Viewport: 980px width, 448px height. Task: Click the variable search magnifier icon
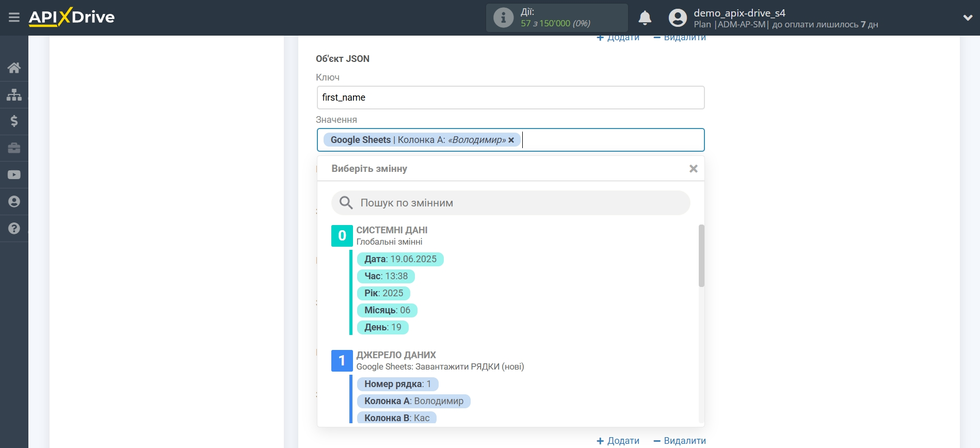point(346,203)
